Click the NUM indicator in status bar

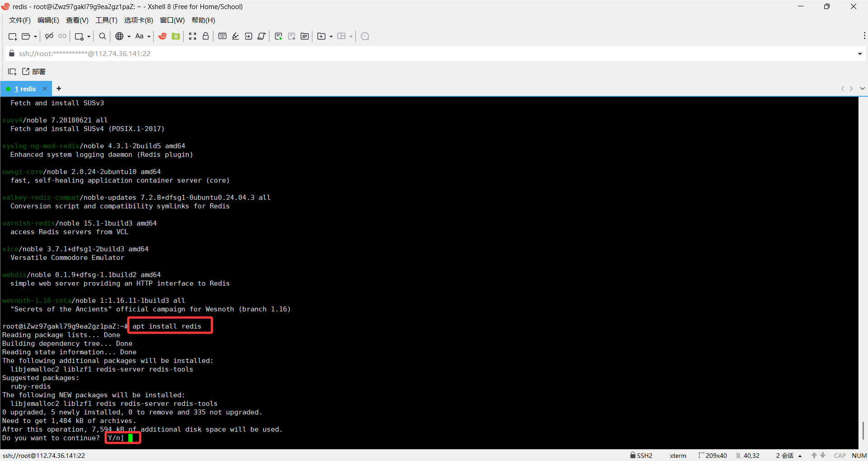coord(859,456)
